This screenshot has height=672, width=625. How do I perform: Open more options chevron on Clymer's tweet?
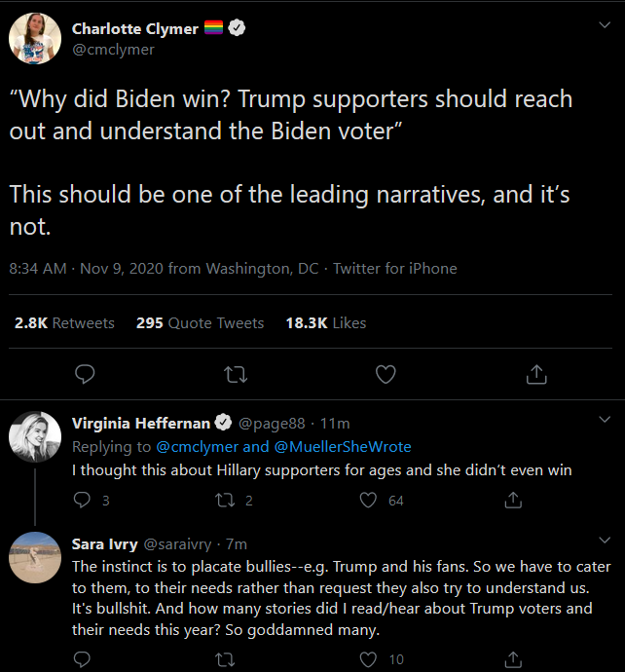(605, 25)
